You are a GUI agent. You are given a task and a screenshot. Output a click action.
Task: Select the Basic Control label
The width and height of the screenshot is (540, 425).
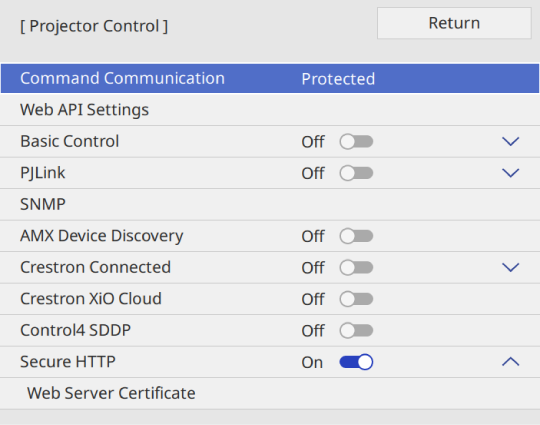pos(70,141)
